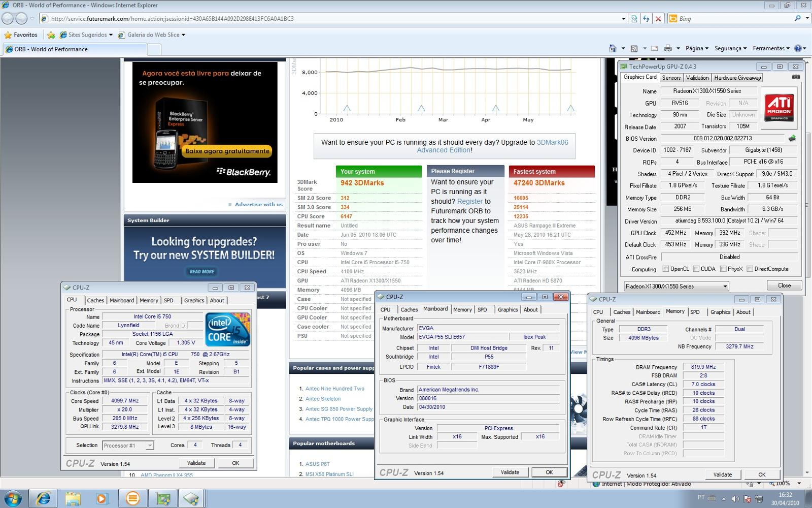Refresh the page using the refresh icon
The image size is (812, 508).
(x=646, y=19)
